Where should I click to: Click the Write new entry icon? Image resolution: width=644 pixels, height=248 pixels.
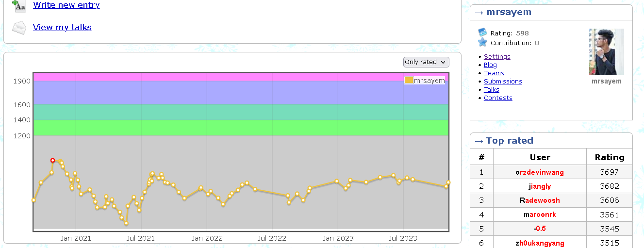coord(19,5)
